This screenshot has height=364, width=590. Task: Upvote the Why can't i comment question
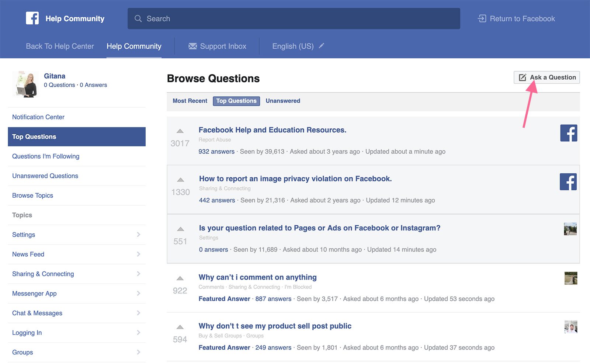point(180,278)
